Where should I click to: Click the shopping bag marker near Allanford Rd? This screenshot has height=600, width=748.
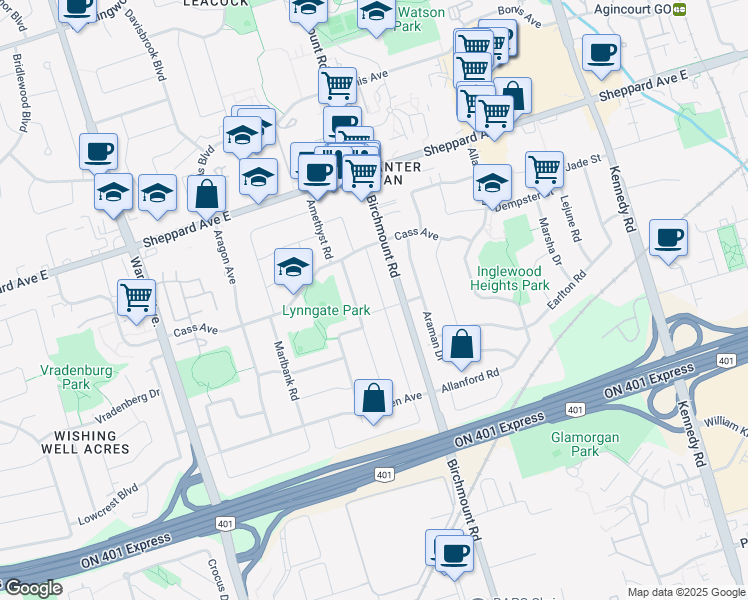click(x=461, y=346)
